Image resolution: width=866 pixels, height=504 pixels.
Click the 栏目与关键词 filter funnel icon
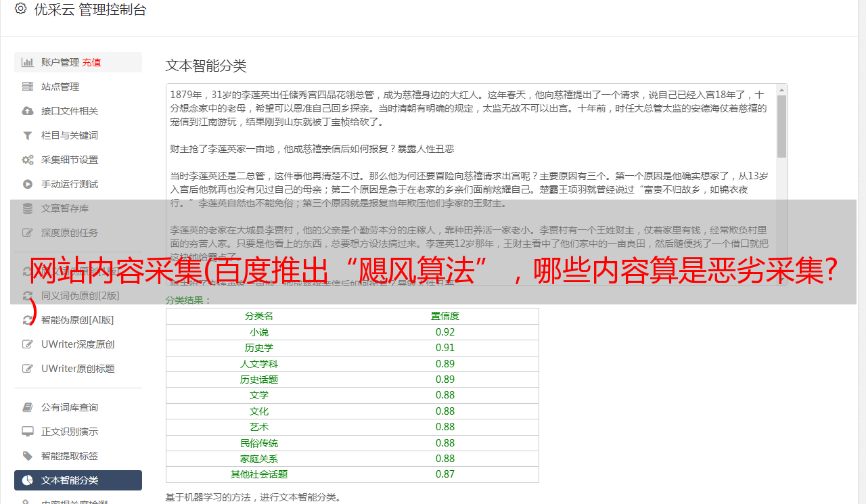click(x=28, y=135)
